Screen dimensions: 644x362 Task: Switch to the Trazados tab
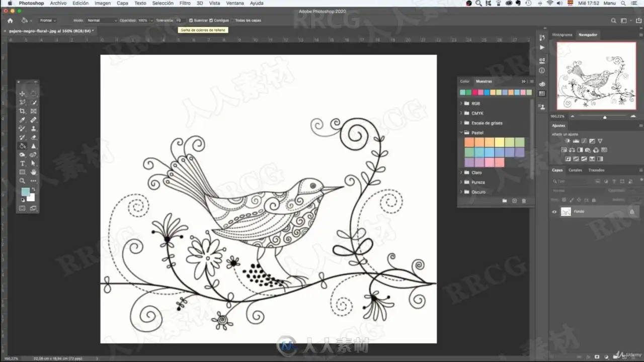(x=596, y=170)
